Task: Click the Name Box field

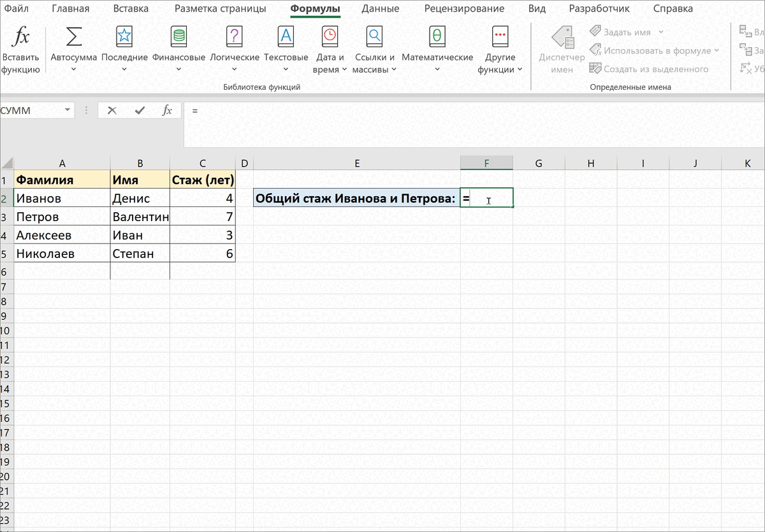Action: tap(31, 111)
